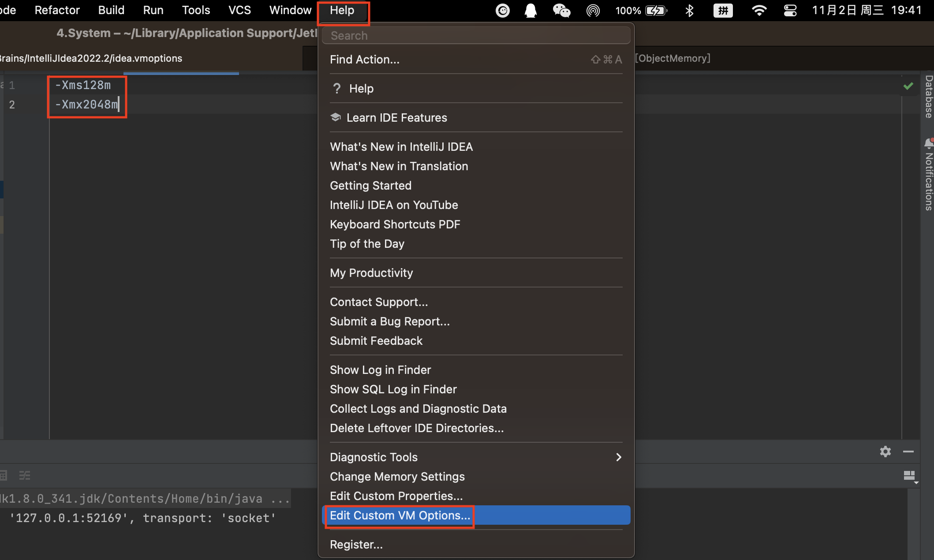Click the WeChat icon in menu bar
This screenshot has width=934, height=560.
pos(561,10)
